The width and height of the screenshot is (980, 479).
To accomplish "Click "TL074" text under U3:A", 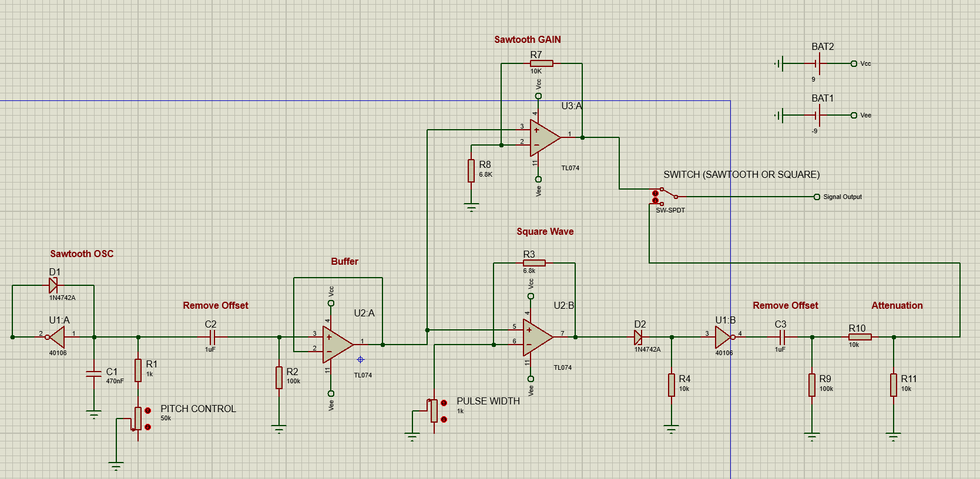I will point(570,168).
